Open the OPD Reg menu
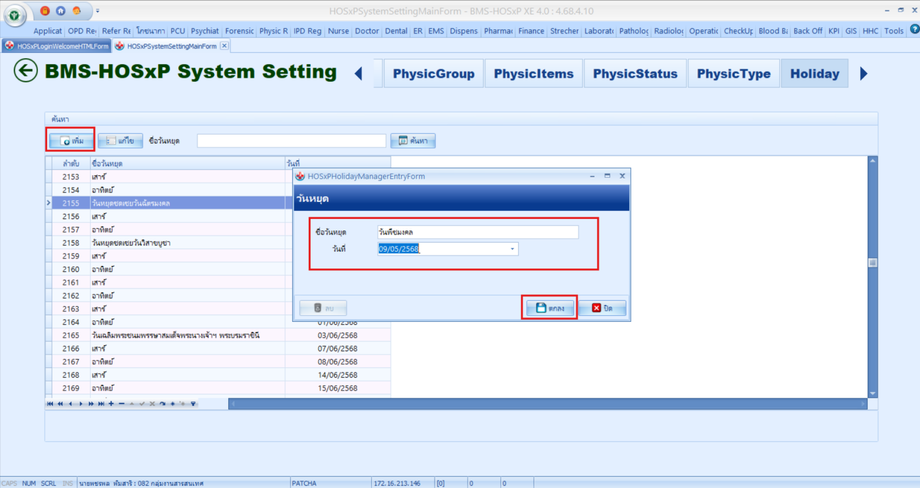Viewport: 920px width, 488px height. point(82,31)
